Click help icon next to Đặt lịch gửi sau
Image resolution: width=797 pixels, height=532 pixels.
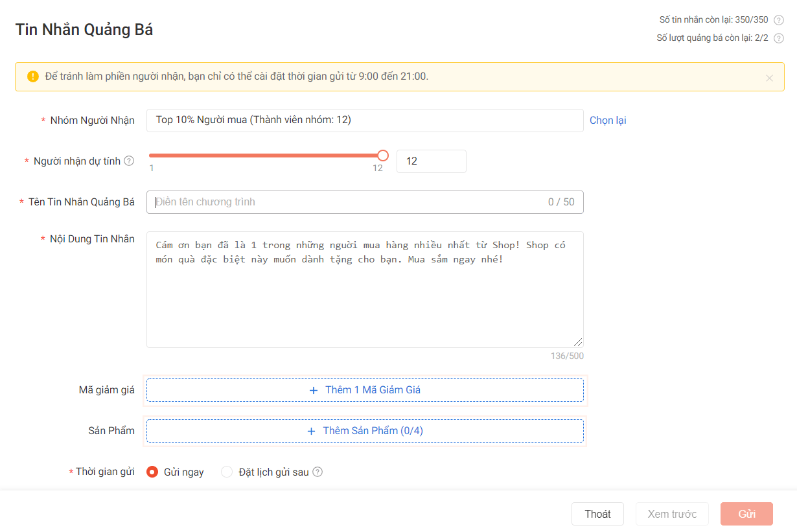click(x=318, y=472)
